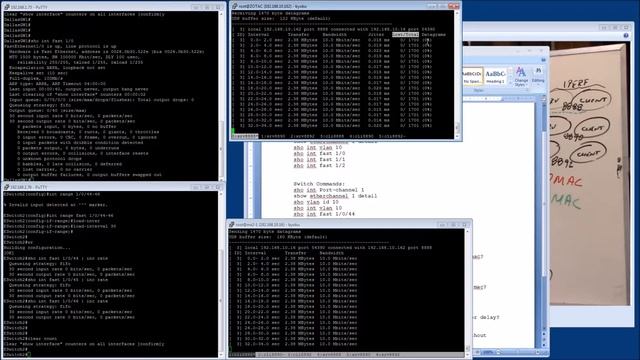The width and height of the screenshot is (640, 360).
Task: Click the help icon of the whiteboard picture window
Action: coord(626,36)
